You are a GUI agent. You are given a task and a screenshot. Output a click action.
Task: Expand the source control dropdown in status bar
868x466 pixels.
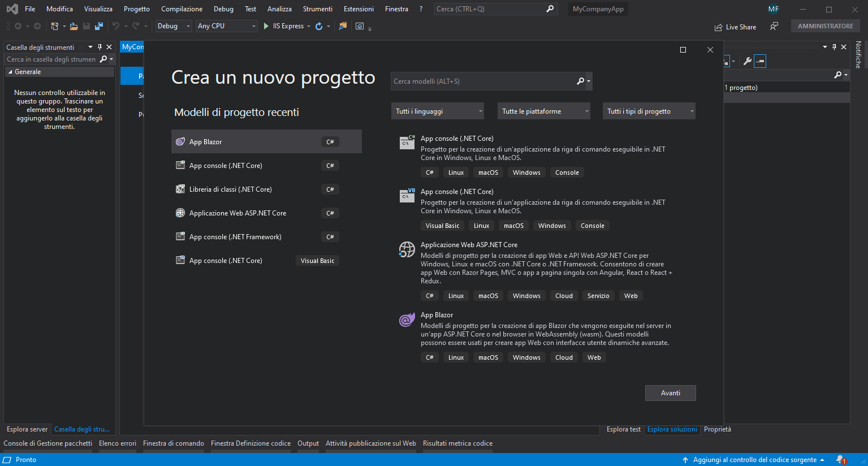click(x=822, y=460)
